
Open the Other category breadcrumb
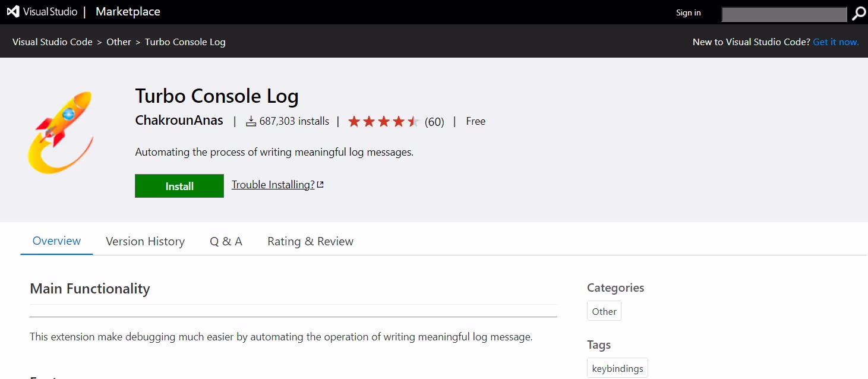click(119, 42)
